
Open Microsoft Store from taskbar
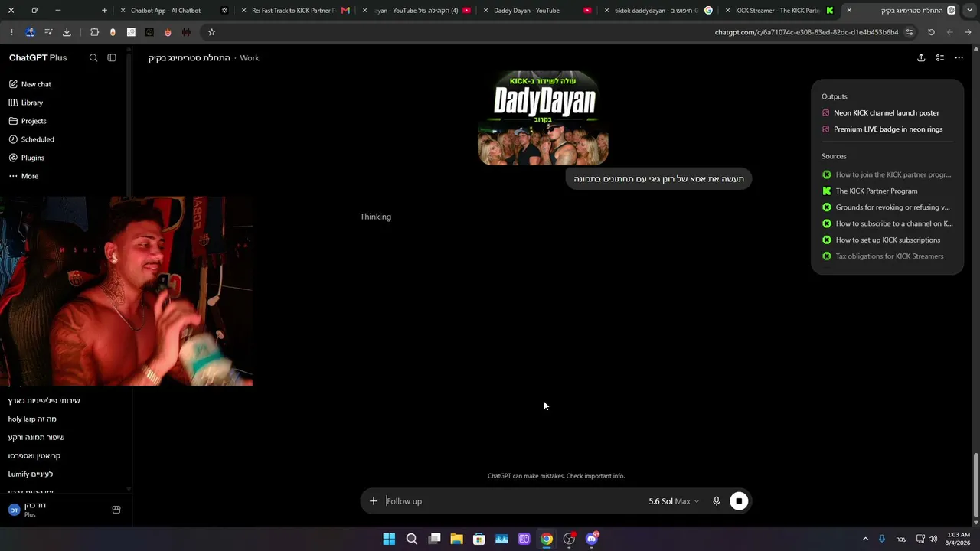click(x=479, y=539)
